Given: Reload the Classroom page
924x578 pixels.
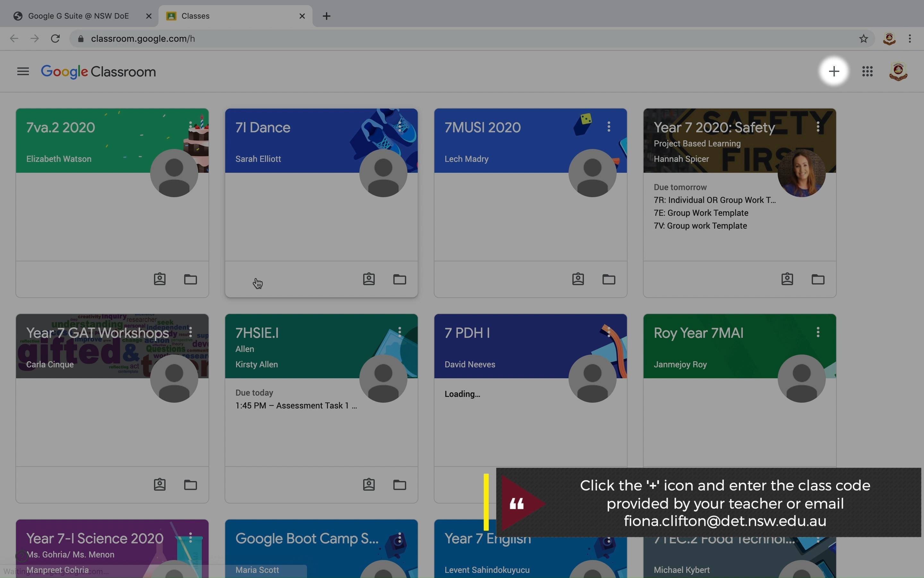Looking at the screenshot, I should 56,39.
